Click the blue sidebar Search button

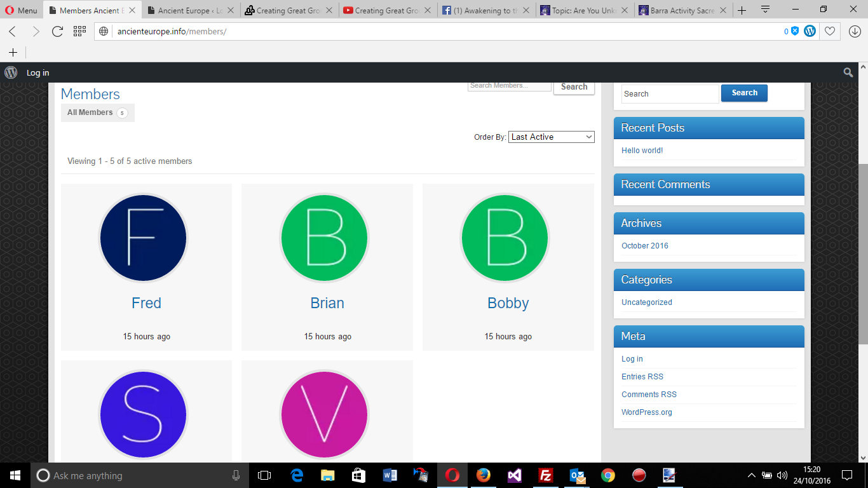click(744, 93)
